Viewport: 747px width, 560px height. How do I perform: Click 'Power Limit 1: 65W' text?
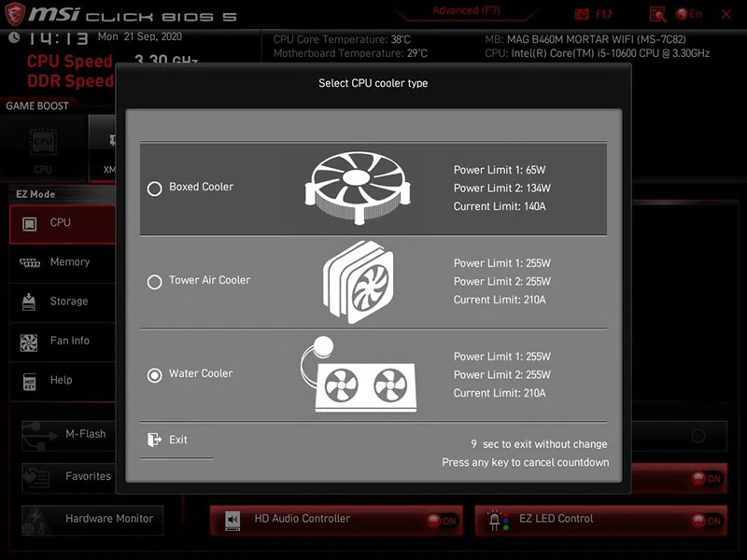500,170
